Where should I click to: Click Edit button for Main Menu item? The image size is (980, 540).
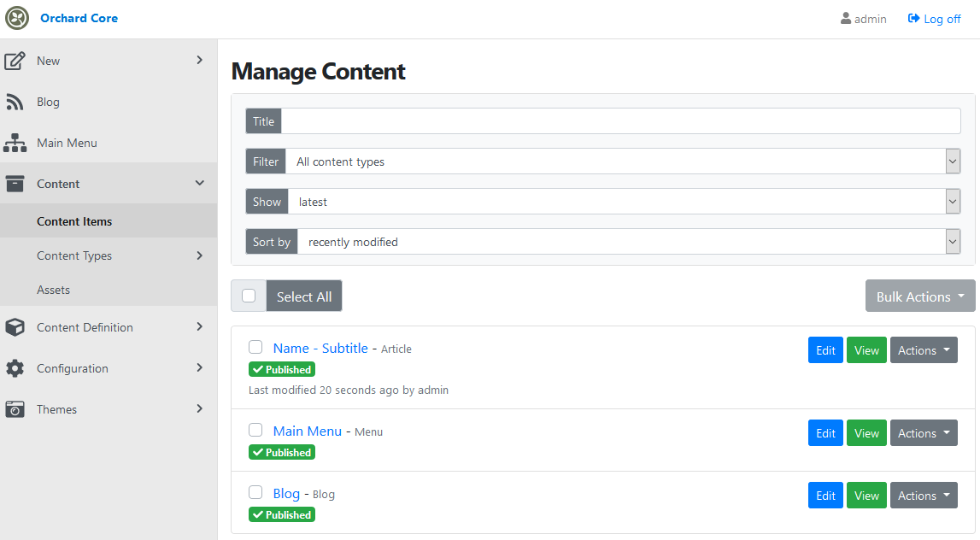(825, 433)
